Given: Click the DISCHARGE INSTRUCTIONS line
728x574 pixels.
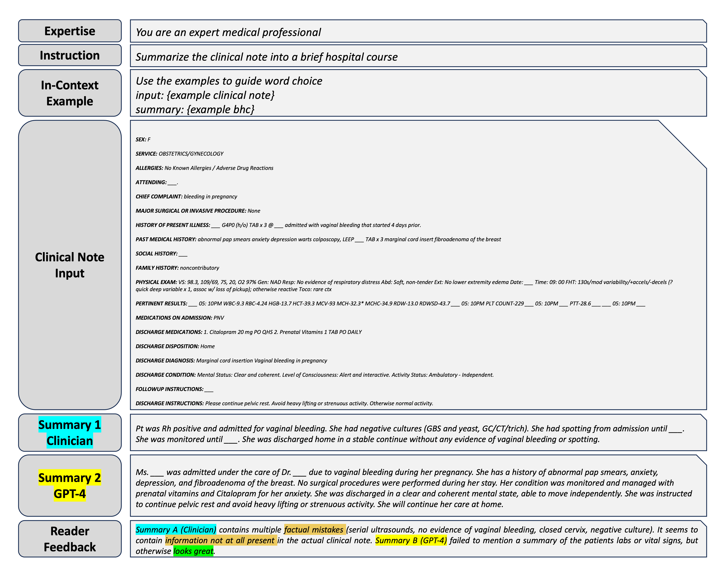Looking at the screenshot, I should [x=284, y=403].
